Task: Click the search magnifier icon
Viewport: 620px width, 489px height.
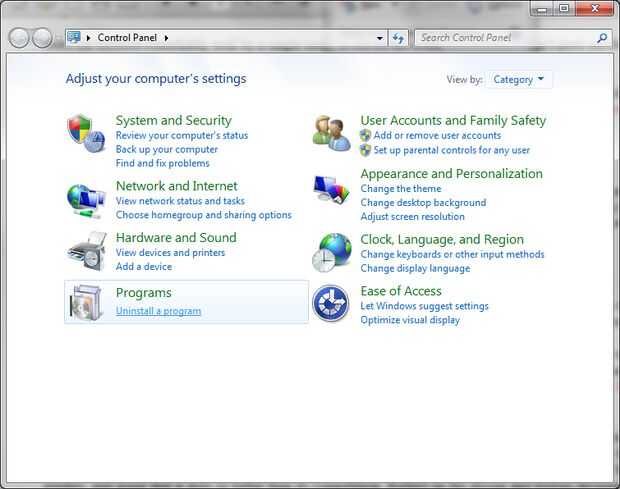Action: [602, 38]
